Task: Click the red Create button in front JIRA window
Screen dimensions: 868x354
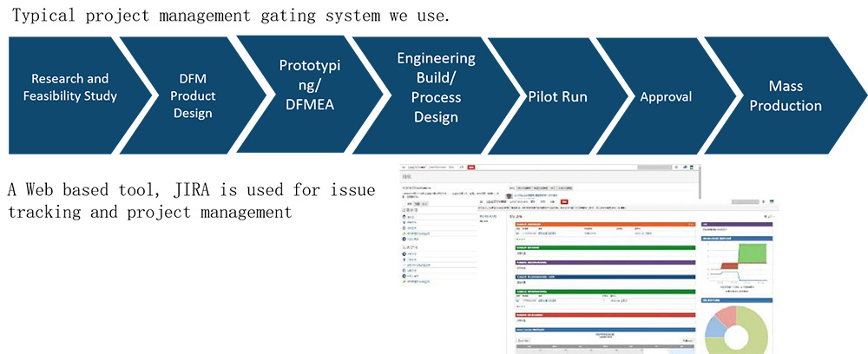Action: tap(564, 202)
